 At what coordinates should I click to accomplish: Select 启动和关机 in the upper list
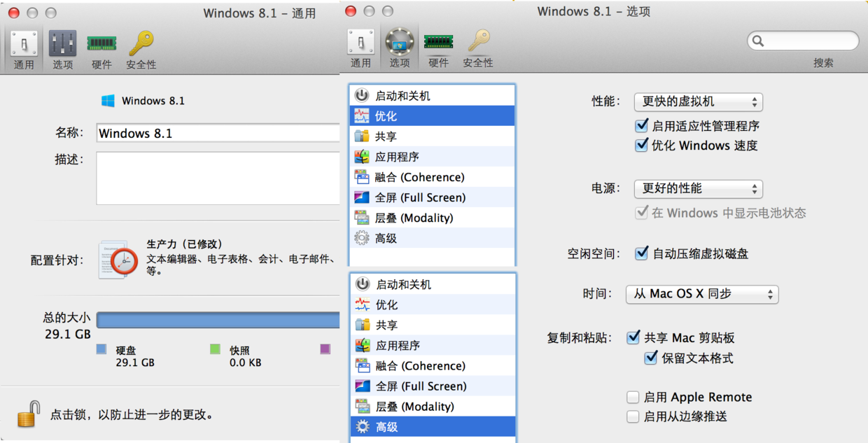pyautogui.click(x=432, y=96)
